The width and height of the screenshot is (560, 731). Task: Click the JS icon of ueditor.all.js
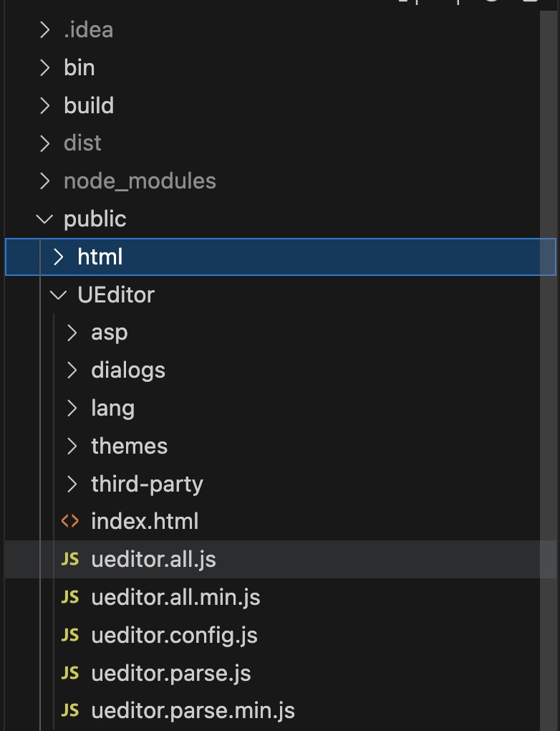tap(70, 559)
